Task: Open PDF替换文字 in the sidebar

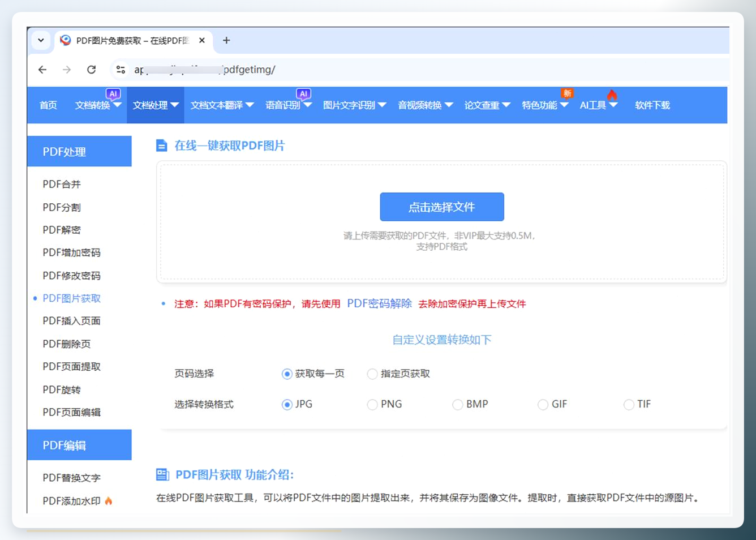Action: (x=71, y=478)
